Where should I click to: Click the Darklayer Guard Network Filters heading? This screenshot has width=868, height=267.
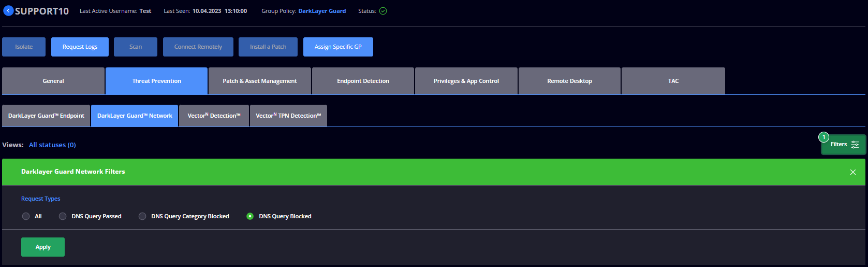pyautogui.click(x=73, y=172)
